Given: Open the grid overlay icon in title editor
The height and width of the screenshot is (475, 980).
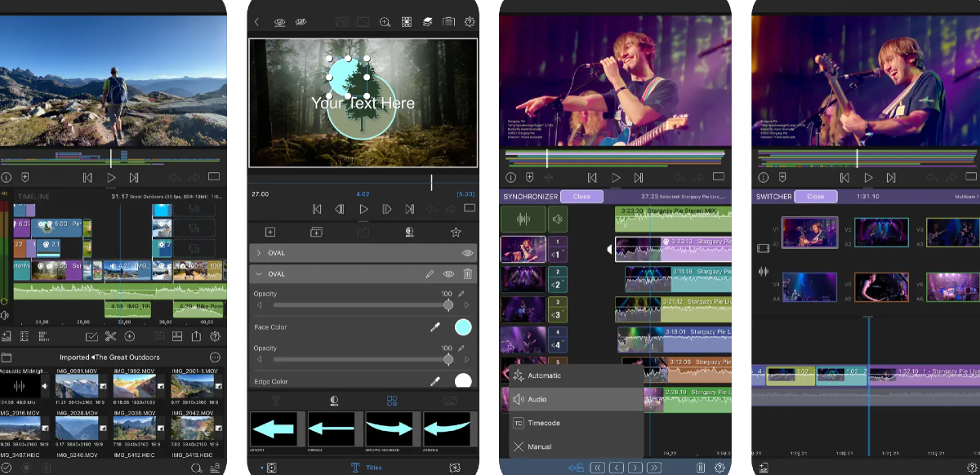Looking at the screenshot, I should tap(406, 22).
